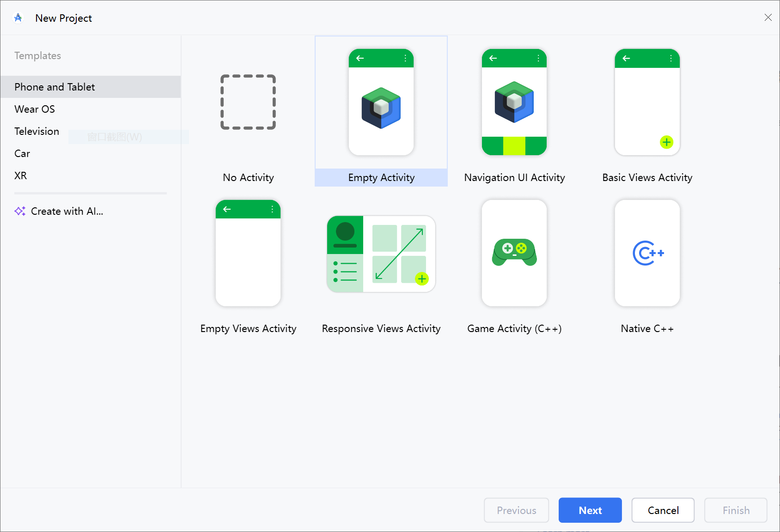780x532 pixels.
Task: Select the No Activity dashed-box thumbnail
Action: point(248,102)
